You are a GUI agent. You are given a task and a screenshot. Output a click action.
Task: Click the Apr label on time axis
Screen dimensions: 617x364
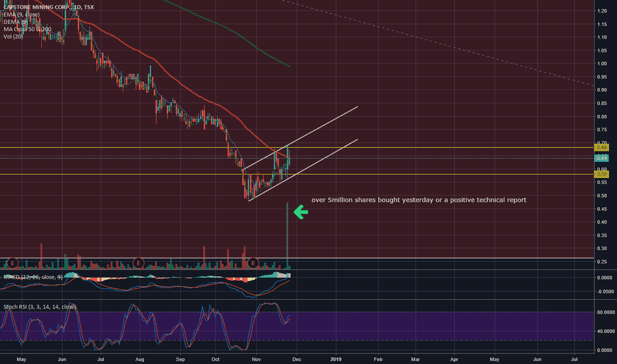click(454, 359)
